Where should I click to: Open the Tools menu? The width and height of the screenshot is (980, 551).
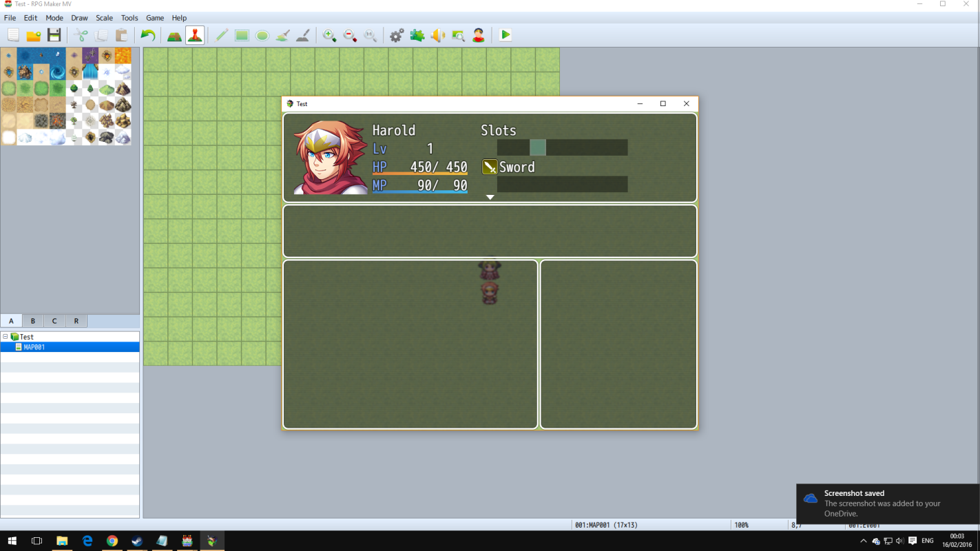(x=129, y=18)
